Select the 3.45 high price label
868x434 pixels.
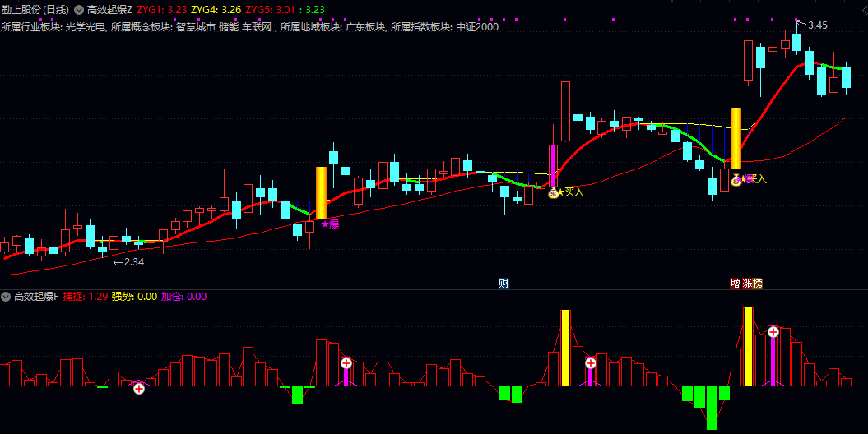click(x=818, y=25)
